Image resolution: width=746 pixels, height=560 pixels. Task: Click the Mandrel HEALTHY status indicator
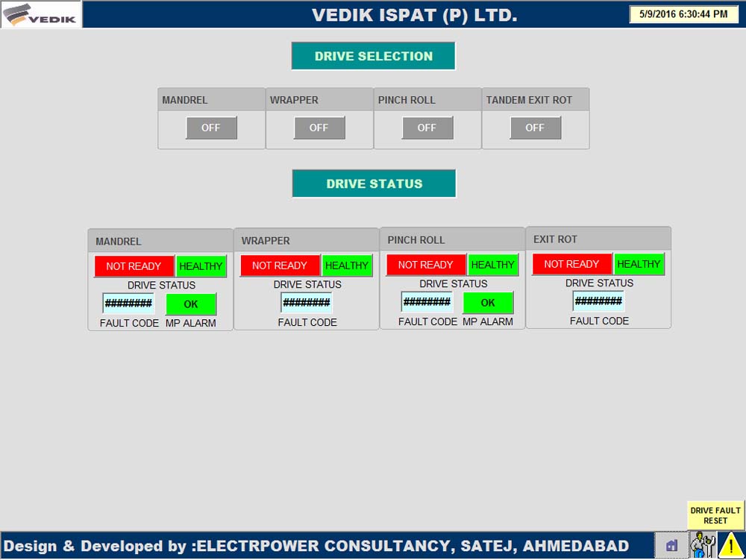click(201, 266)
